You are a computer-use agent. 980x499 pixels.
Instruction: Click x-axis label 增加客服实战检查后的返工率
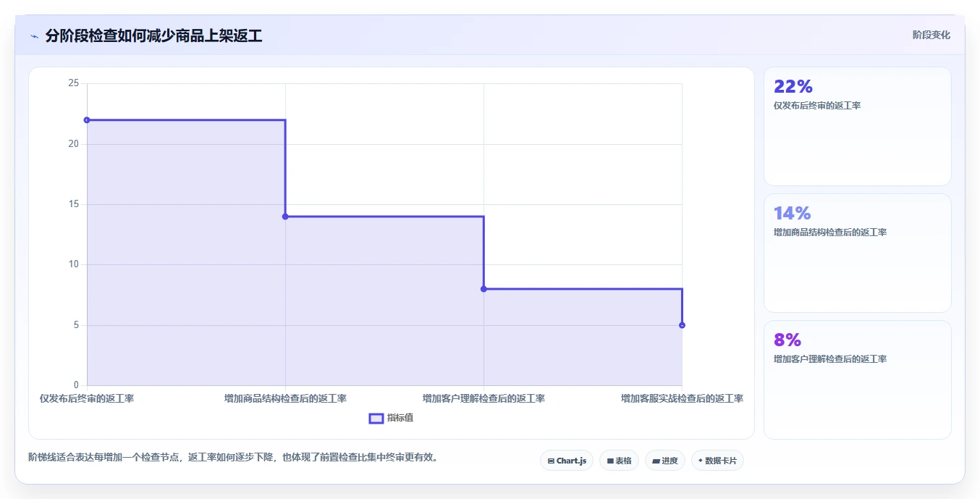point(682,398)
